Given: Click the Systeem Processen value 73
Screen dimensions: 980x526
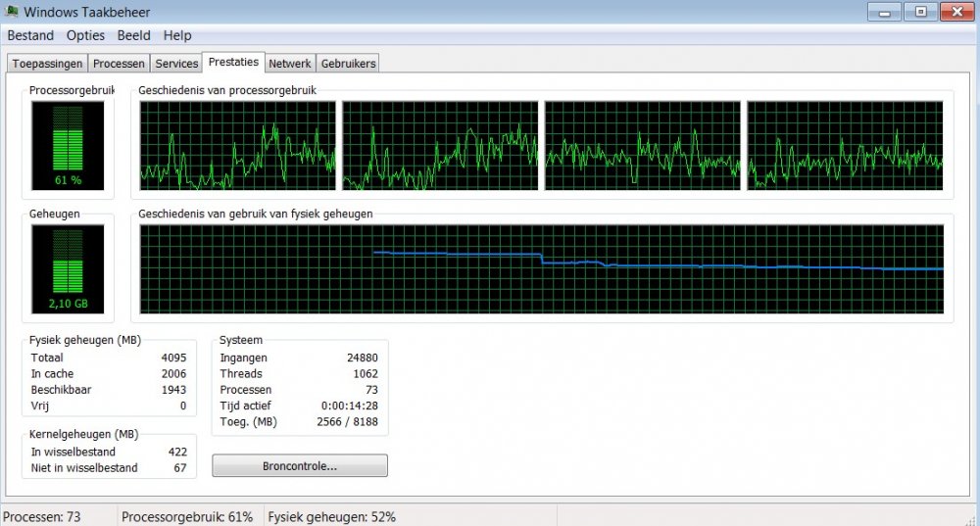Looking at the screenshot, I should [371, 390].
